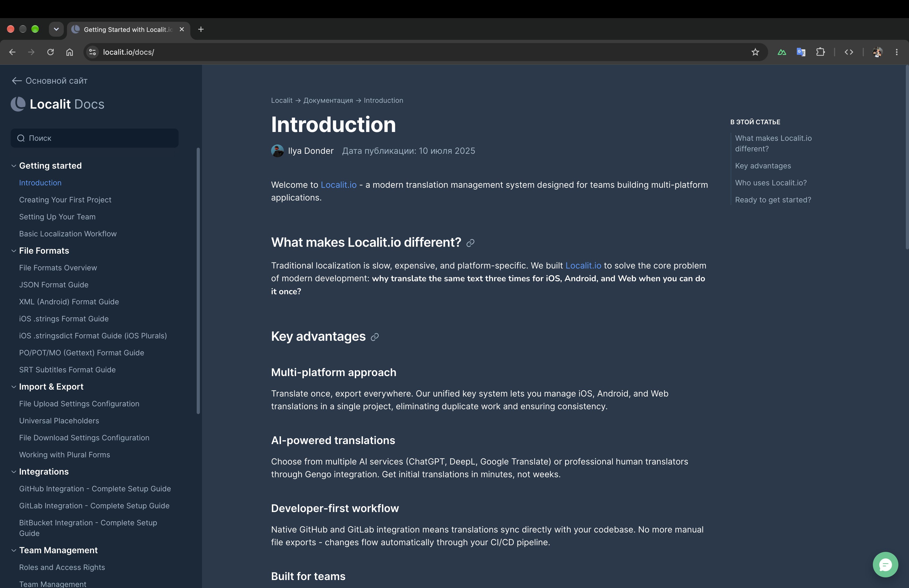Open JSON Format Guide page

point(54,285)
